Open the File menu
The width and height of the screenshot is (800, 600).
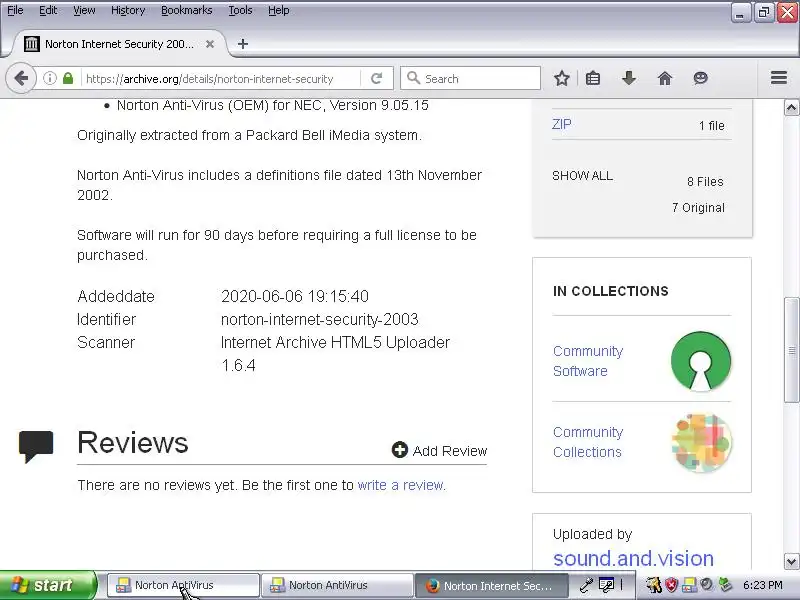pyautogui.click(x=15, y=10)
